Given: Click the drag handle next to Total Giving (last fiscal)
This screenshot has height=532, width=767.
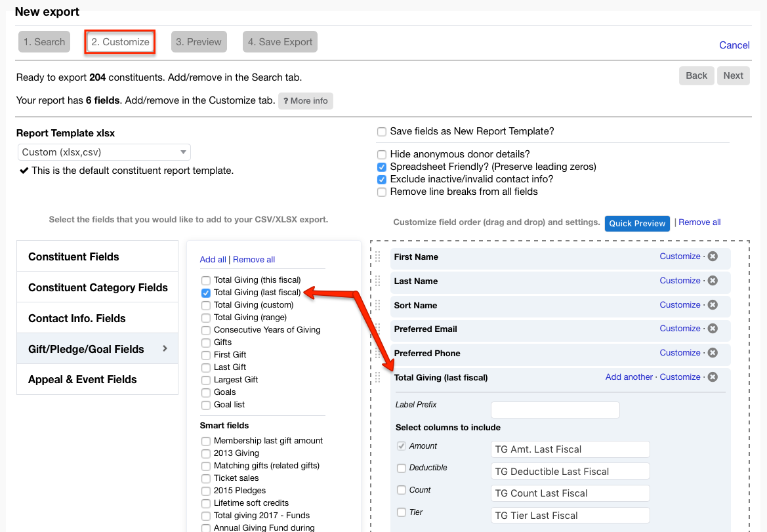Looking at the screenshot, I should click(379, 377).
